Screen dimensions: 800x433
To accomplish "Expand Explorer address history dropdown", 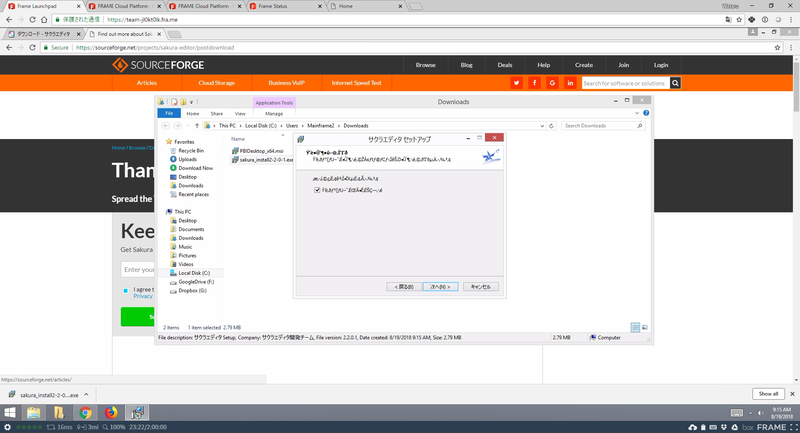I will 542,125.
